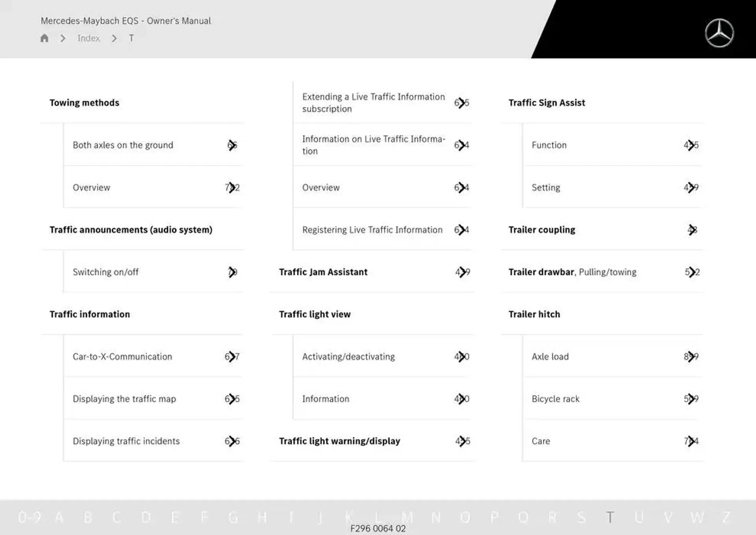Click the home icon to navigate to root
Image resolution: width=756 pixels, height=535 pixels.
[45, 38]
